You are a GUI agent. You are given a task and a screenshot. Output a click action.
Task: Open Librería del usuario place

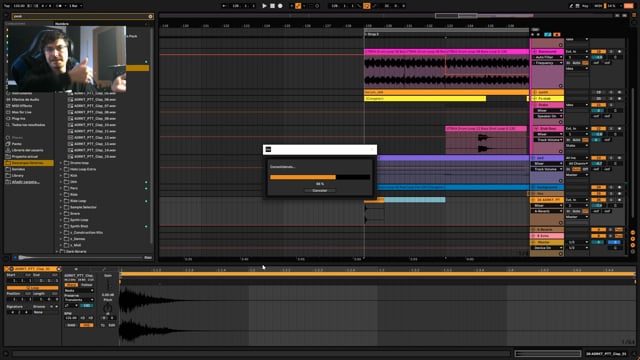[27, 150]
